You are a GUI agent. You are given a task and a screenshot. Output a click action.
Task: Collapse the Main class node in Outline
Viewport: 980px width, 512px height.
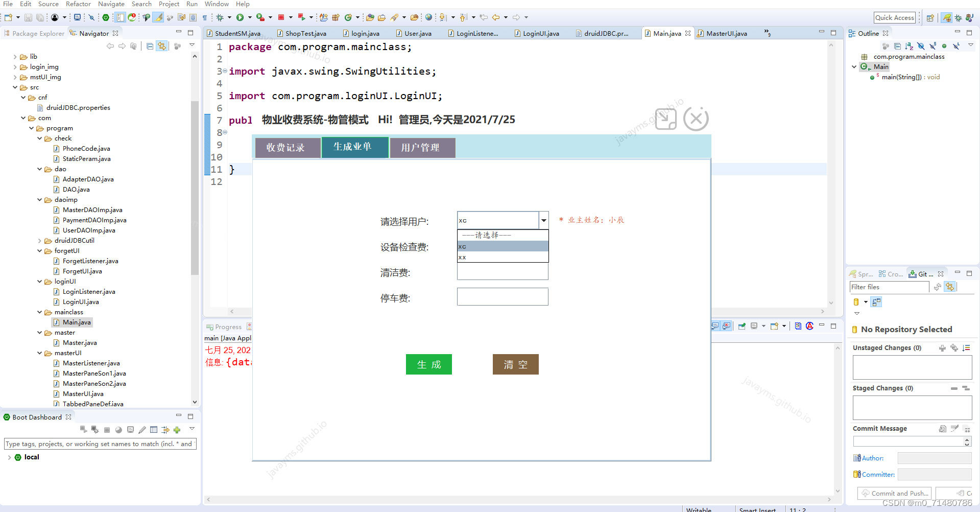(854, 67)
